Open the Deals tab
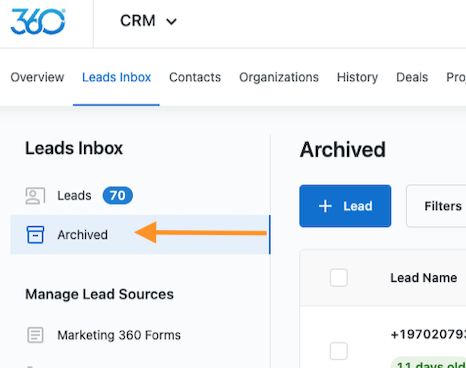Screen dimensions: 466x368 [412, 77]
